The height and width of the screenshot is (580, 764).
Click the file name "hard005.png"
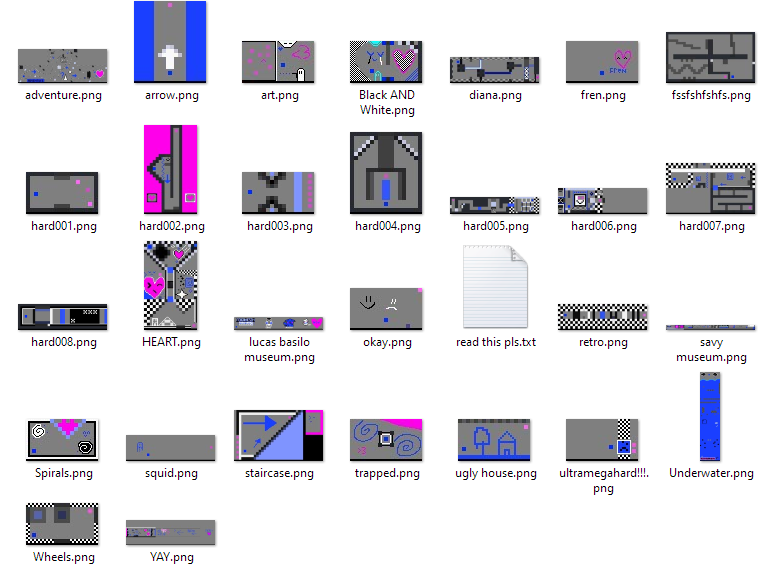496,226
